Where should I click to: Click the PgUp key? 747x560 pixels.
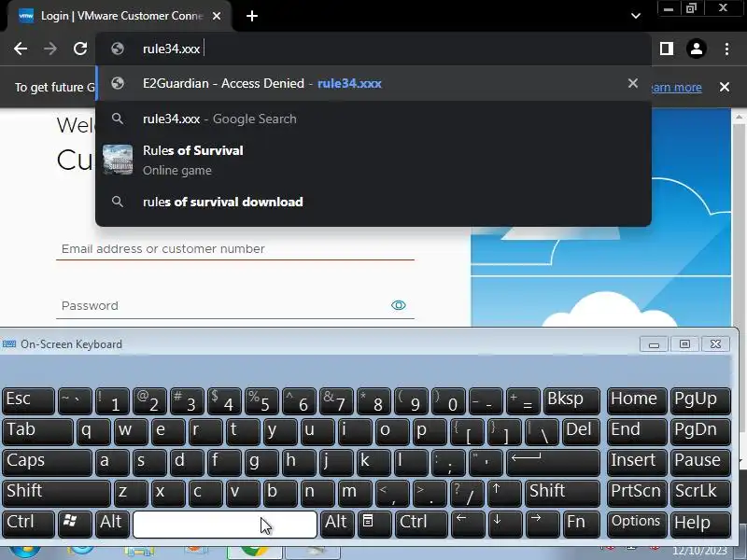[x=699, y=400]
